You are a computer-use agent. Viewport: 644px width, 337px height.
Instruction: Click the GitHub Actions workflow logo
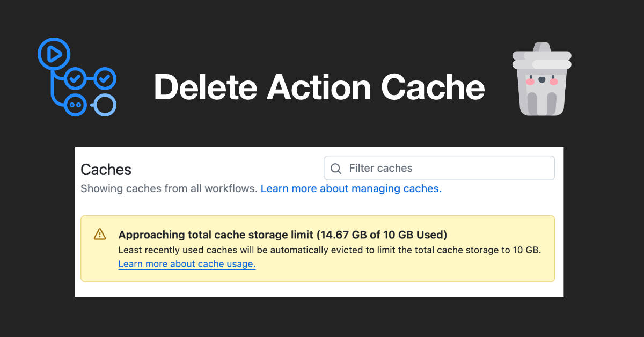[x=77, y=78]
